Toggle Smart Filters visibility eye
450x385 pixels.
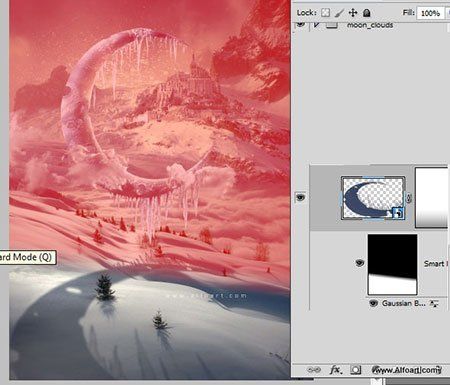coord(359,263)
